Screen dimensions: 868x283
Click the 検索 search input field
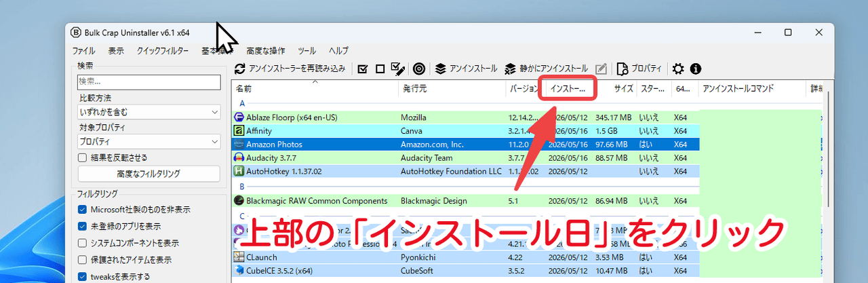coord(149,82)
